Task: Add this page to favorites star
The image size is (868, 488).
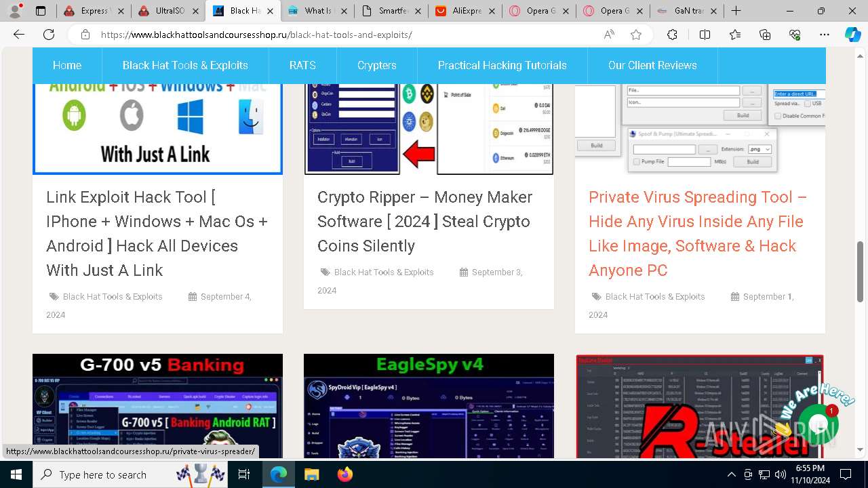Action: (636, 35)
